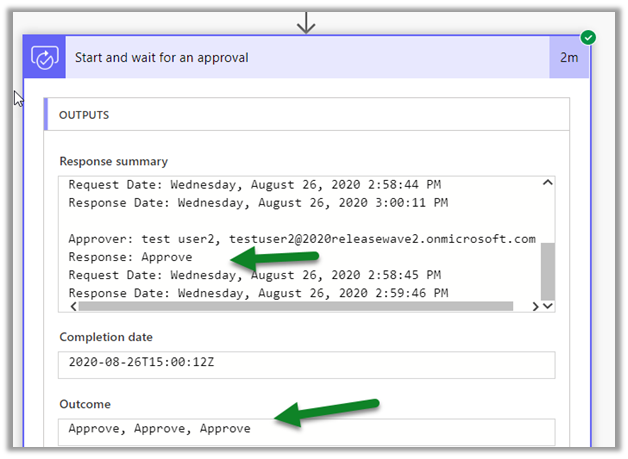Collapse the 'Start and wait for an approval' card
This screenshot has width=628, height=459.
(300, 58)
